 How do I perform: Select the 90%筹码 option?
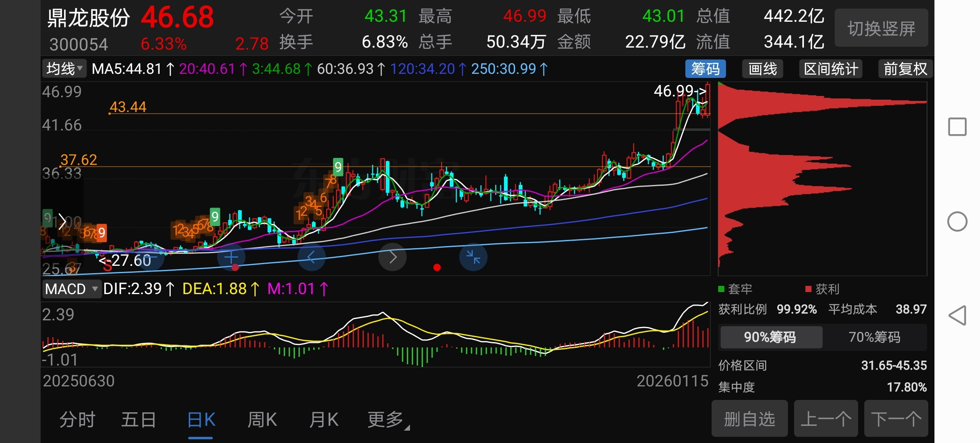[x=770, y=337]
